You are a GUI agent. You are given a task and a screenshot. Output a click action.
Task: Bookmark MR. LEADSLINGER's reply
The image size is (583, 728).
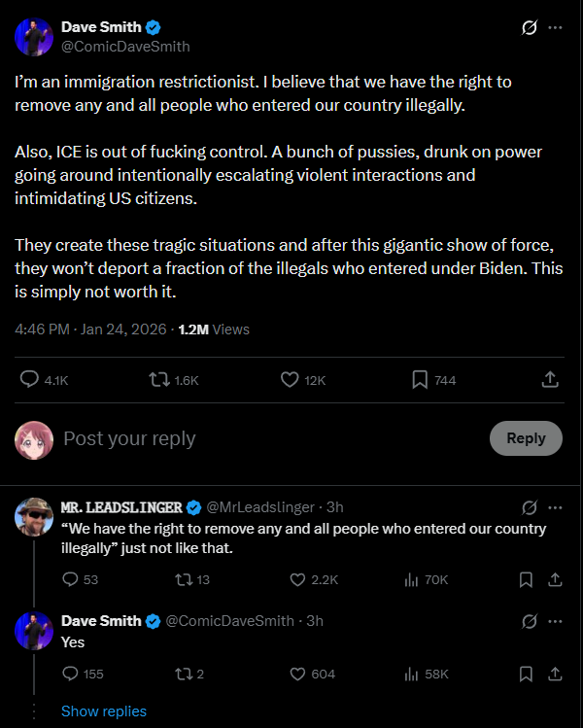click(526, 579)
